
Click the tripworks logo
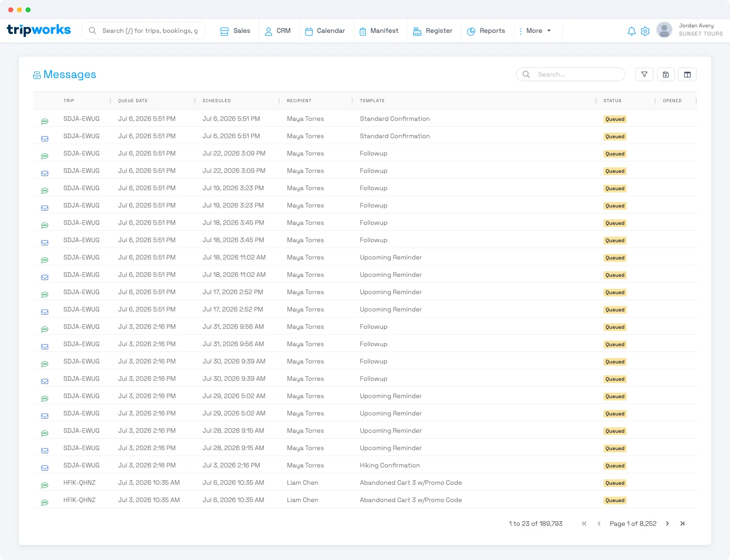(39, 30)
